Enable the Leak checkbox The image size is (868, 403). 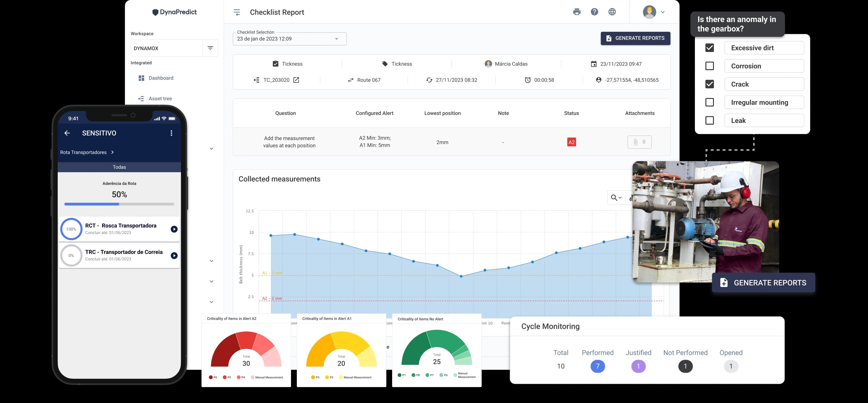coord(709,121)
